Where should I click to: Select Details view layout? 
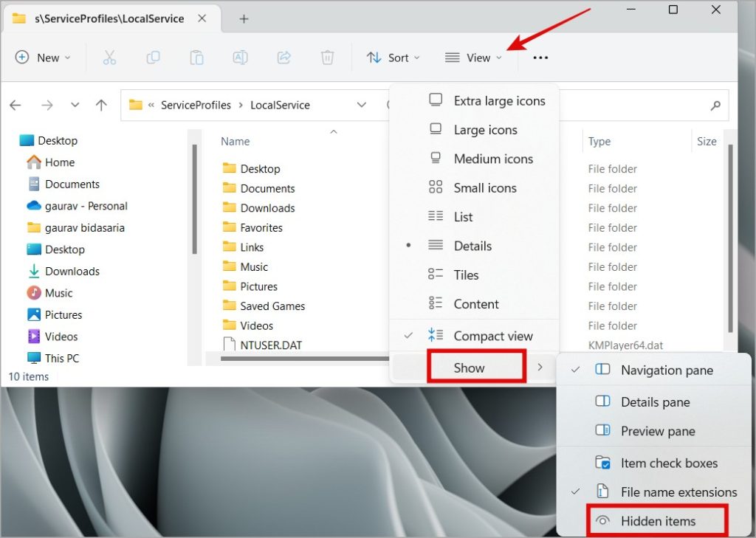pyautogui.click(x=474, y=246)
